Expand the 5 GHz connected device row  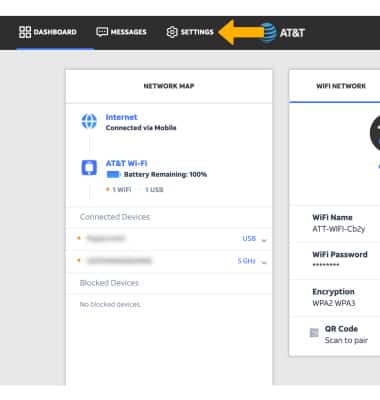(264, 262)
